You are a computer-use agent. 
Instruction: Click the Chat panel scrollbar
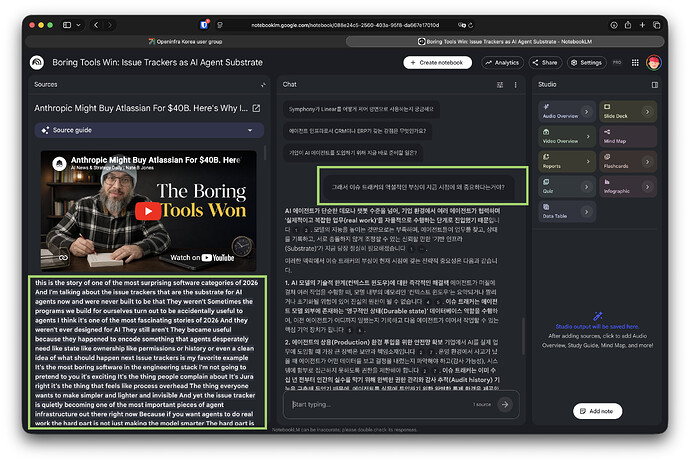pos(523,335)
